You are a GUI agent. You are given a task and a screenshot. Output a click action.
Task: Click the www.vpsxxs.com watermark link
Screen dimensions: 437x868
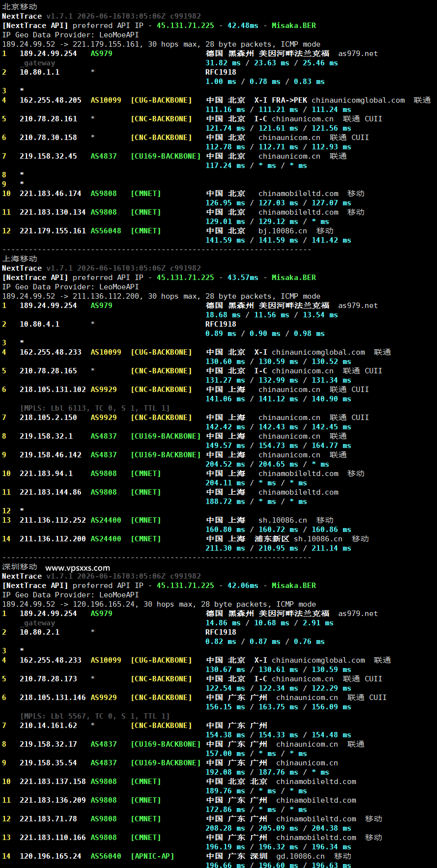78,567
